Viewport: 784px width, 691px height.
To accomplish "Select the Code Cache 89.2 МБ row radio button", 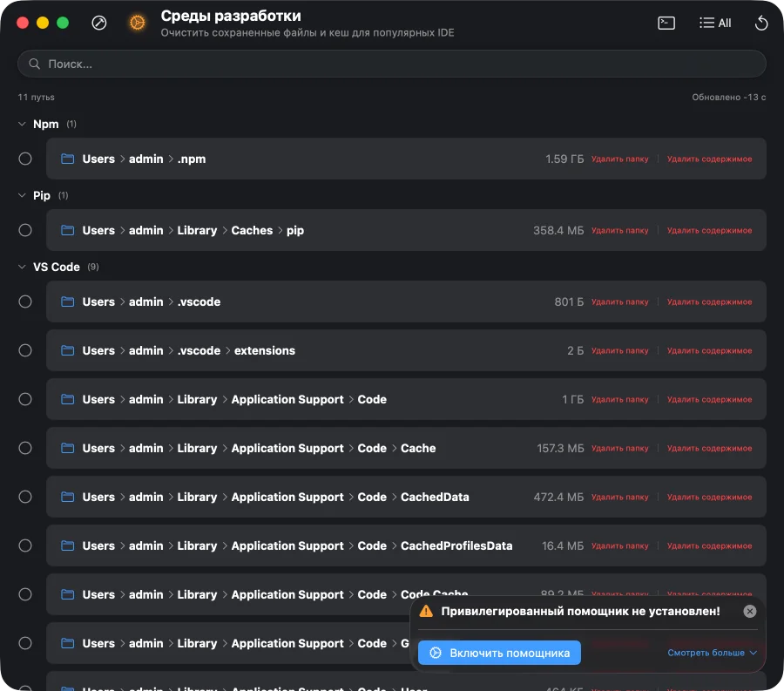I will [25, 594].
